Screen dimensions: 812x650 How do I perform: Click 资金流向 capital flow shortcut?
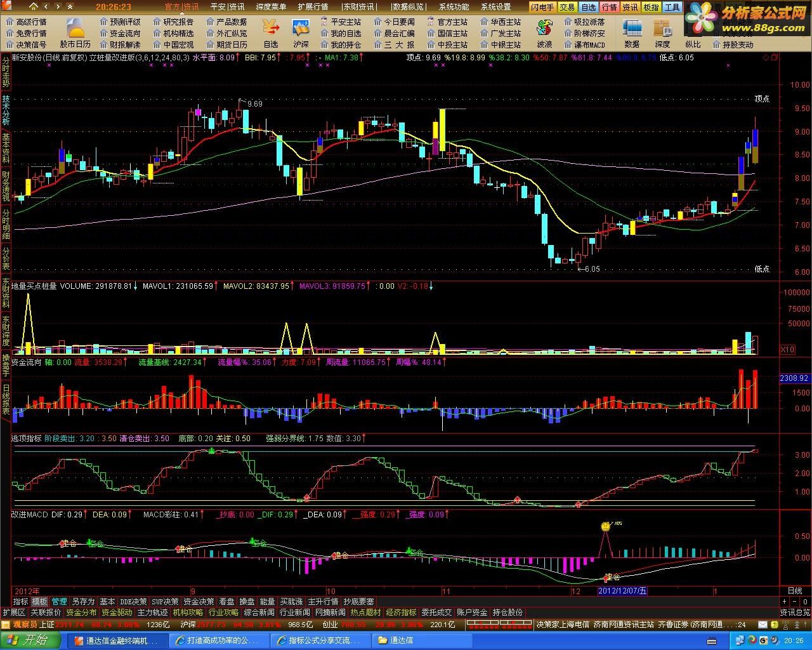pos(120,33)
